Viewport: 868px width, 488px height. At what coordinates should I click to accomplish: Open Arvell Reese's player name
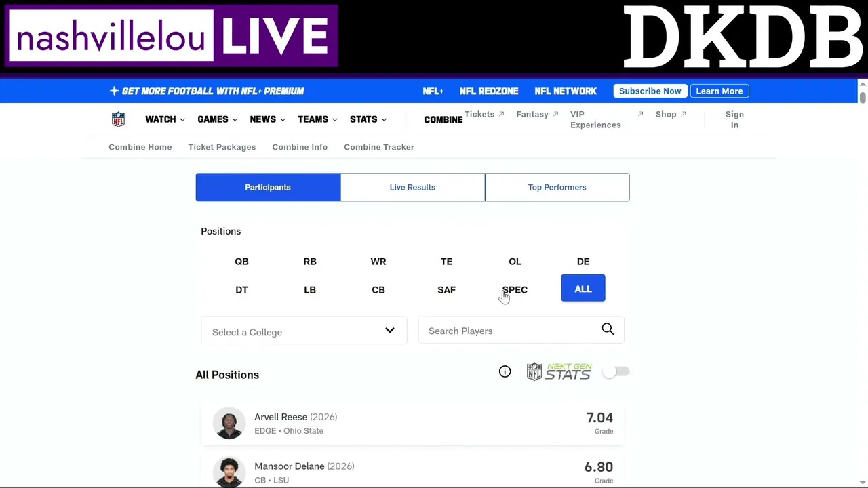click(x=281, y=417)
